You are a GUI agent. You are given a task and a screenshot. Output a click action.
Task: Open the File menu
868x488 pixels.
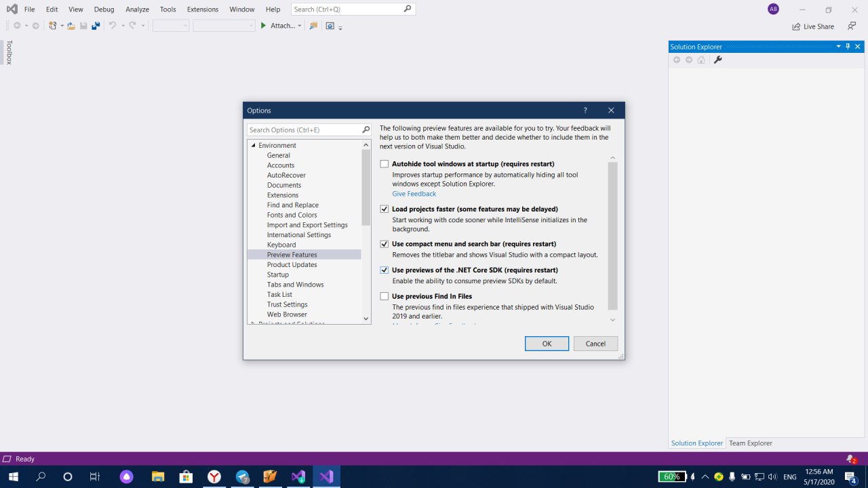(x=29, y=9)
